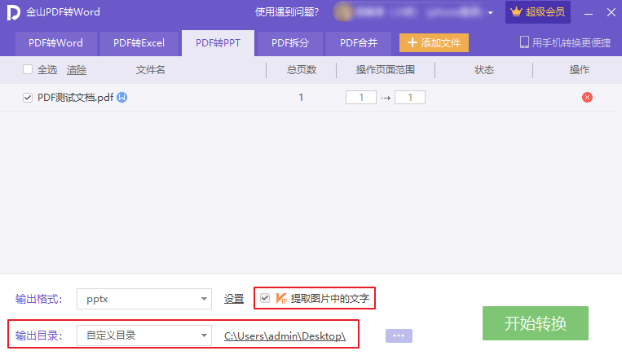Click the 文件名 column header
This screenshot has width=622, height=364.
(150, 70)
